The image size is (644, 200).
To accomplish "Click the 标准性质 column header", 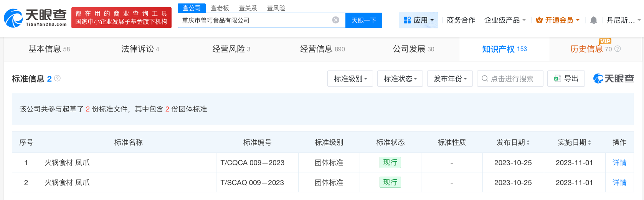I will click(x=452, y=143).
